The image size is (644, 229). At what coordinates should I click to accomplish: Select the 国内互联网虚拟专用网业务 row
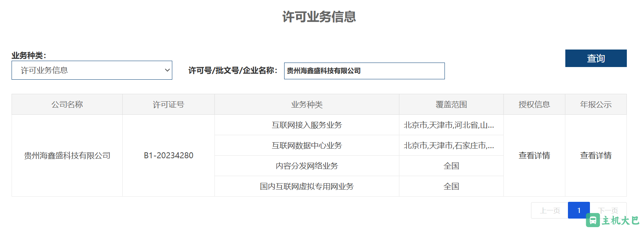pyautogui.click(x=307, y=187)
